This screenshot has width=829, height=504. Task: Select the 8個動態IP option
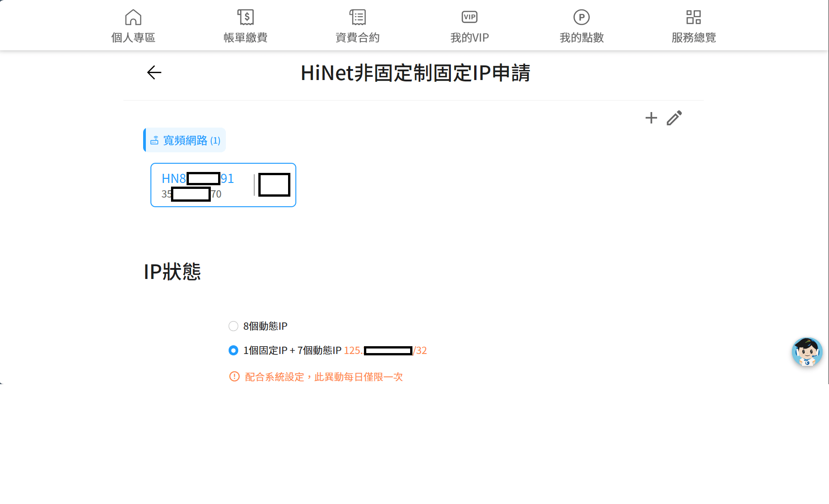pyautogui.click(x=234, y=326)
